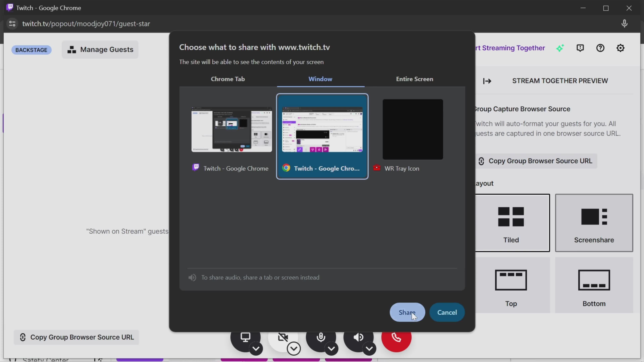The width and height of the screenshot is (644, 362).
Task: Select the Window sharing tab
Action: coord(320,79)
